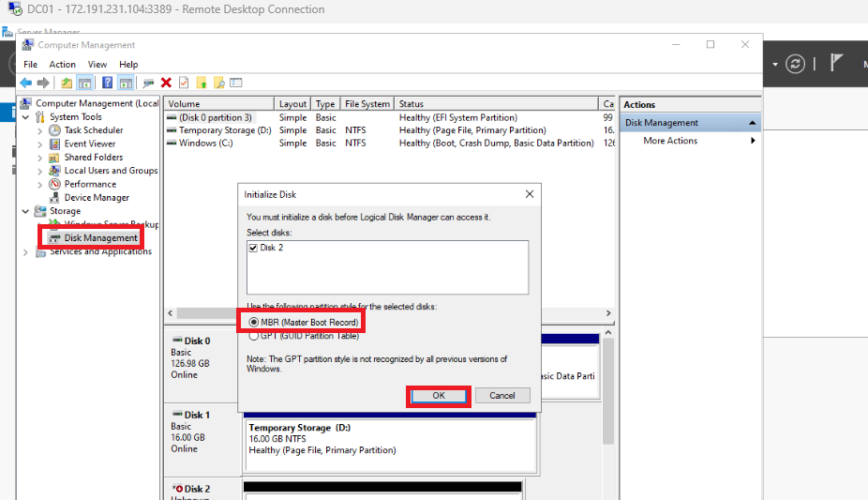Click the checkmark properties page toolbar icon
Viewport: 868px width, 500px height.
[x=184, y=83]
